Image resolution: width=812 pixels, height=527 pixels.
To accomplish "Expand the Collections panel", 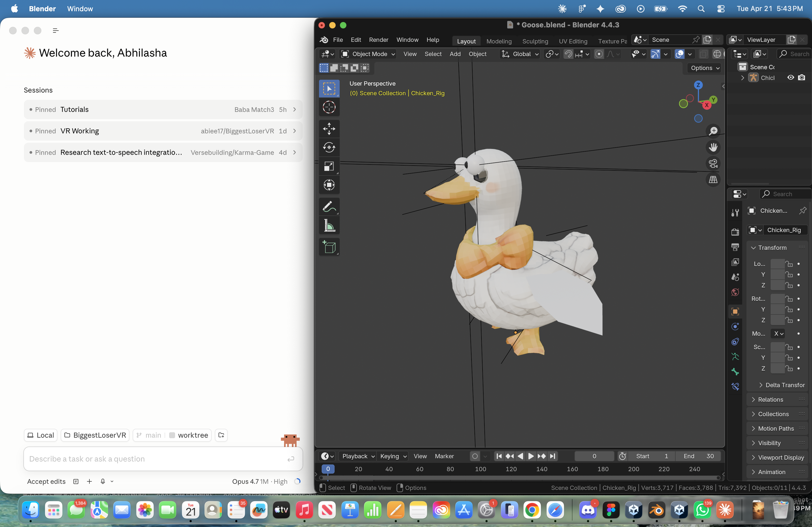I will 777,414.
